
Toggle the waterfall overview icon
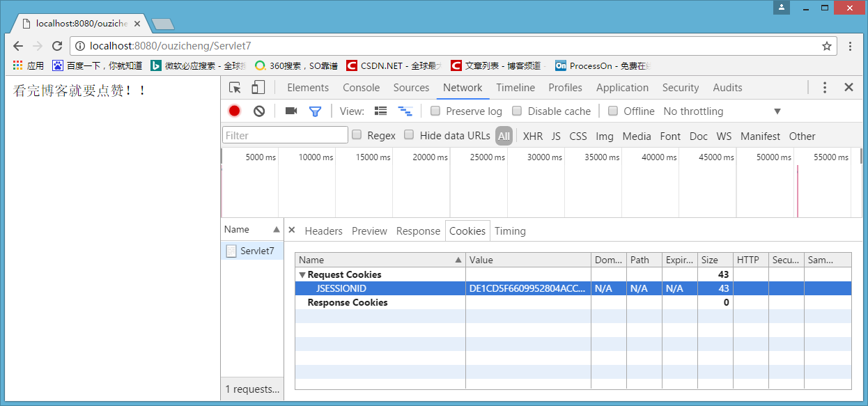[x=405, y=111]
